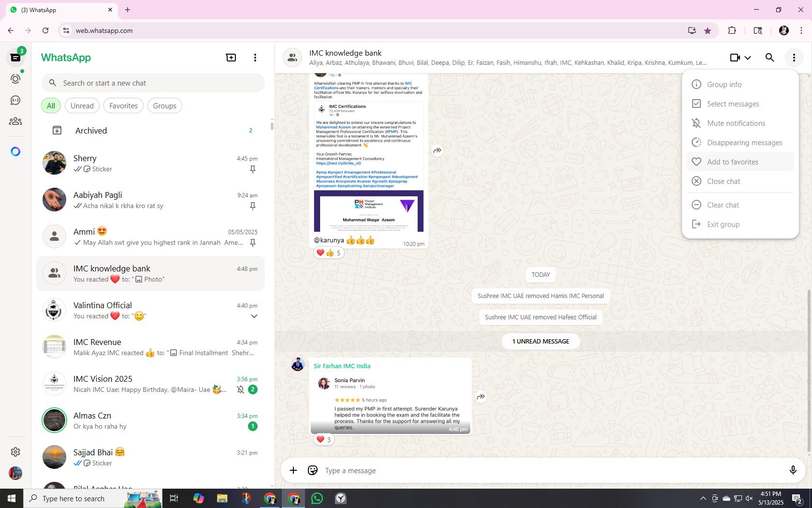This screenshot has height=508, width=812.
Task: Open WhatsApp desktop from Windows taskbar
Action: click(x=317, y=498)
